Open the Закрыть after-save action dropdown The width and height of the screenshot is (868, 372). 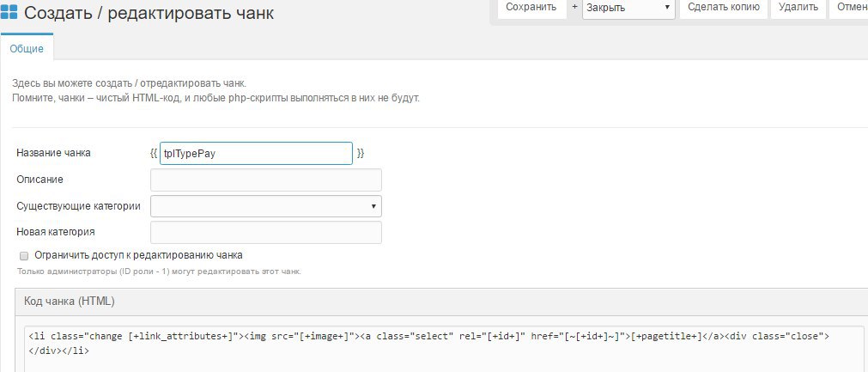pyautogui.click(x=628, y=9)
